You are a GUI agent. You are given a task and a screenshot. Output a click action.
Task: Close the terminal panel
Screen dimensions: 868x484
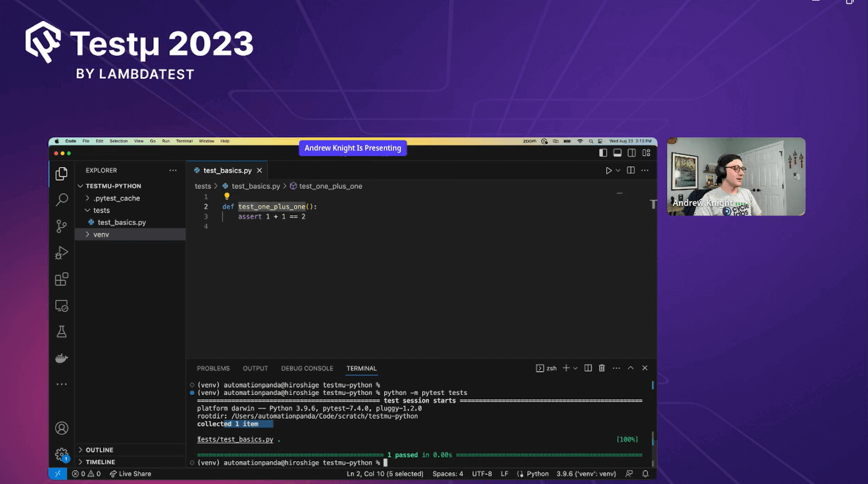coord(645,368)
